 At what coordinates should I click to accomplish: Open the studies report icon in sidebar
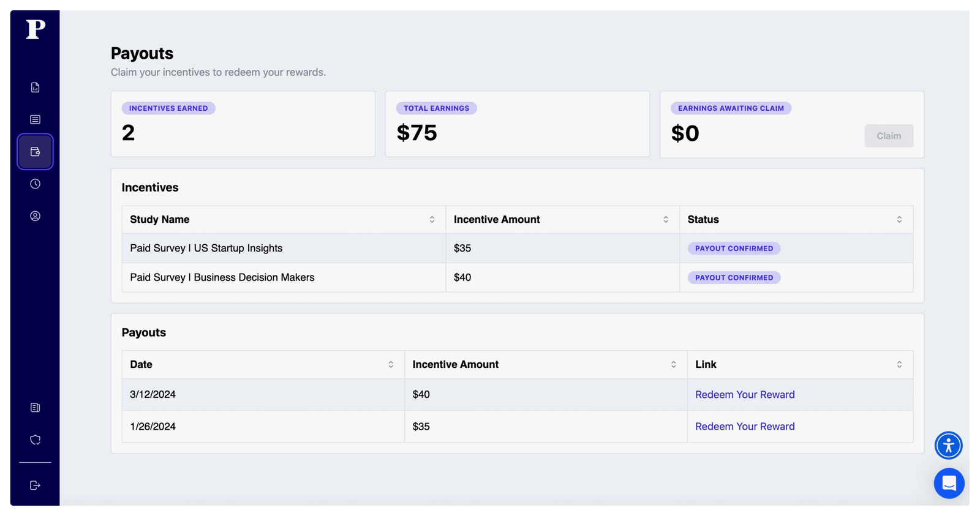tap(35, 88)
